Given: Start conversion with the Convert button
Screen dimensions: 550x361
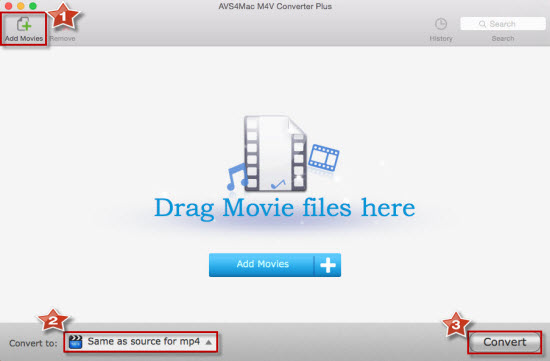Looking at the screenshot, I should pyautogui.click(x=504, y=342).
